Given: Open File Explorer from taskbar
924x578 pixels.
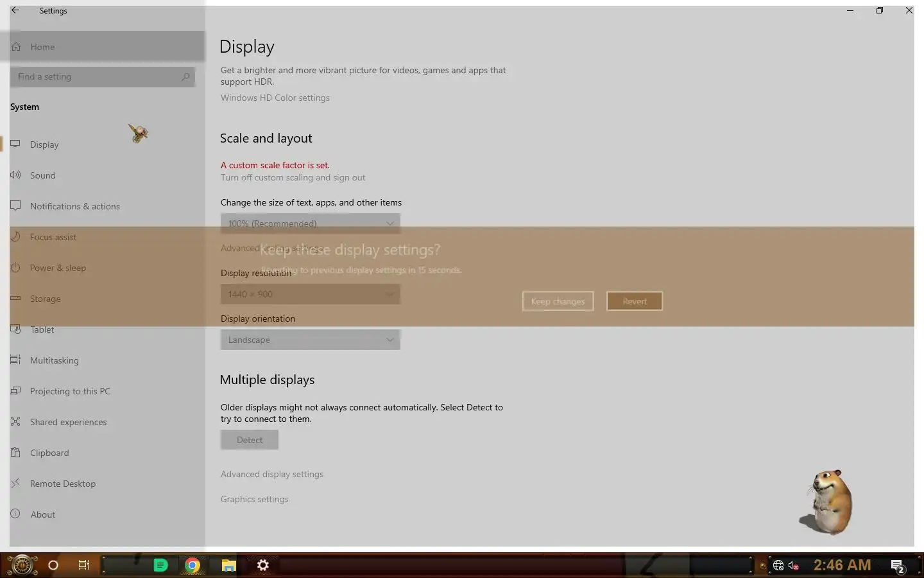Looking at the screenshot, I should pyautogui.click(x=228, y=565).
